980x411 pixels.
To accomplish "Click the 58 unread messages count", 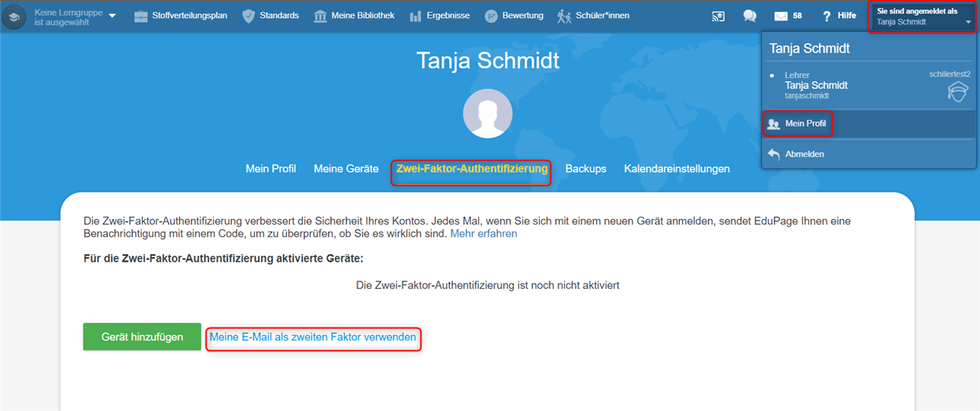I will [x=797, y=16].
